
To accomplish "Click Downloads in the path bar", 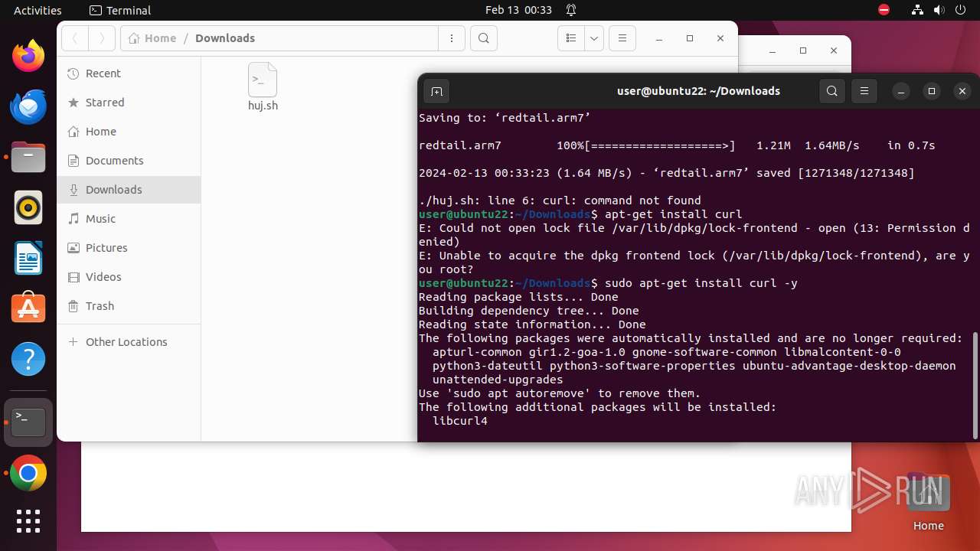I will pos(225,38).
